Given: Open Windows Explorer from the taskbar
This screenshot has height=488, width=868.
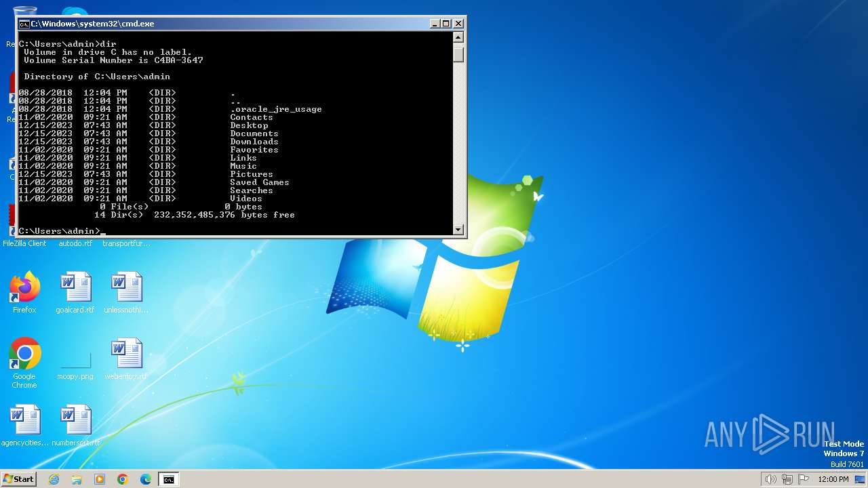Looking at the screenshot, I should pyautogui.click(x=77, y=479).
